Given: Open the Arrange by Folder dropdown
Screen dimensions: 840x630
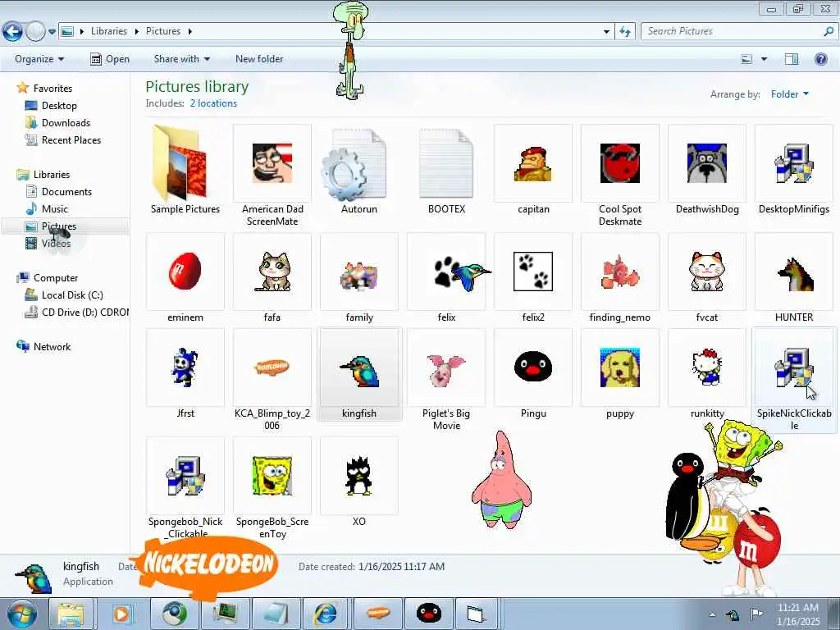Looking at the screenshot, I should 790,94.
